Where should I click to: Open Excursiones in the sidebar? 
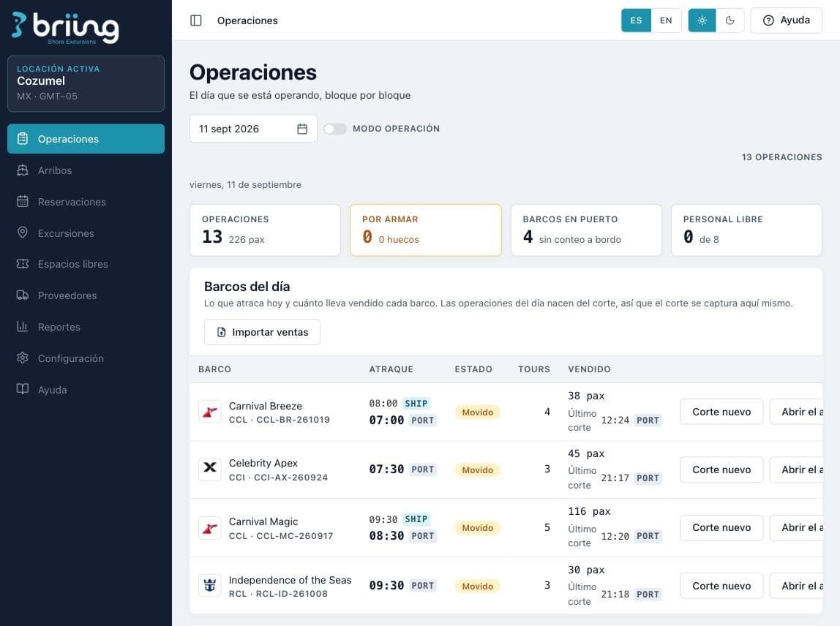click(86, 233)
